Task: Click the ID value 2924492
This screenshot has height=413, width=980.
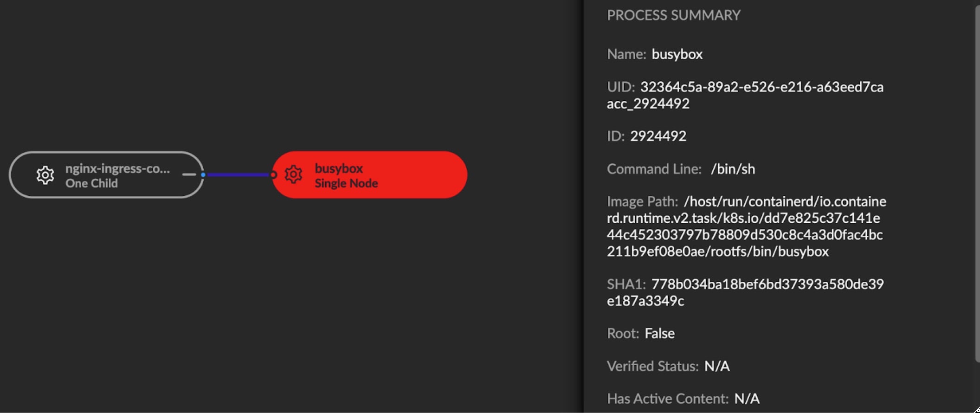Action: [x=658, y=136]
